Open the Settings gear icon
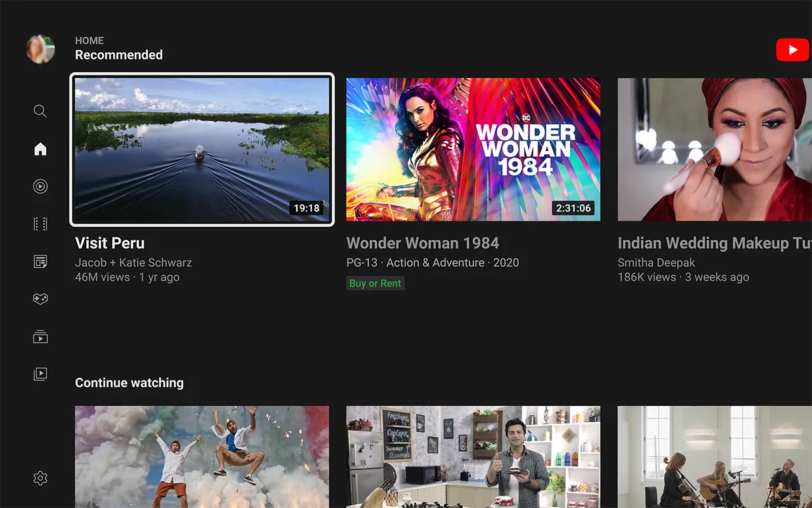Screen dimensions: 812x508 tap(40, 478)
